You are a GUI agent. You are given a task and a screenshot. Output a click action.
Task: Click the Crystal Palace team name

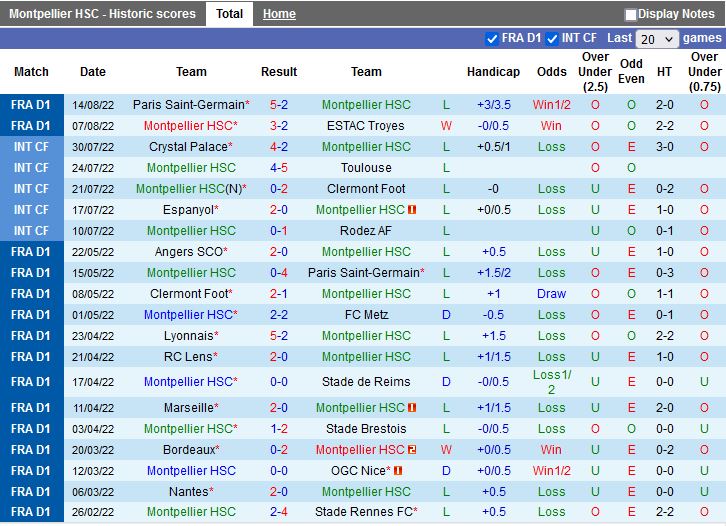188,147
